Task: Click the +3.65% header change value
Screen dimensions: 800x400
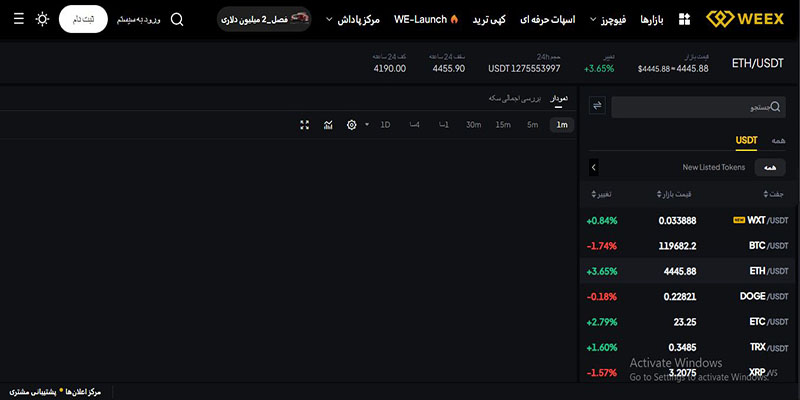Action: click(x=599, y=68)
